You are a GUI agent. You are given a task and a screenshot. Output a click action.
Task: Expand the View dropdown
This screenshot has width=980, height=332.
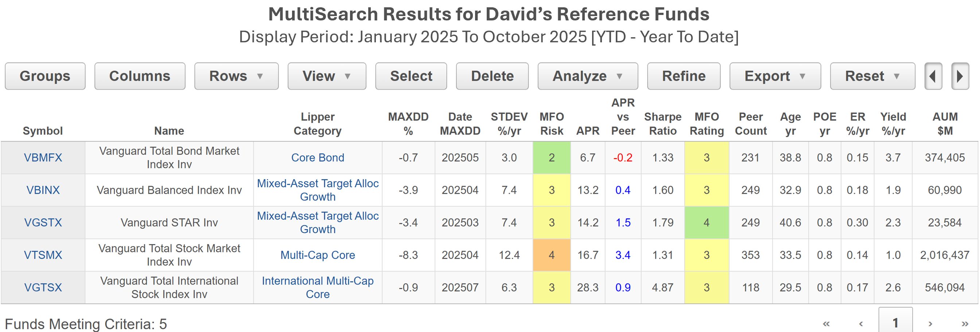(326, 76)
